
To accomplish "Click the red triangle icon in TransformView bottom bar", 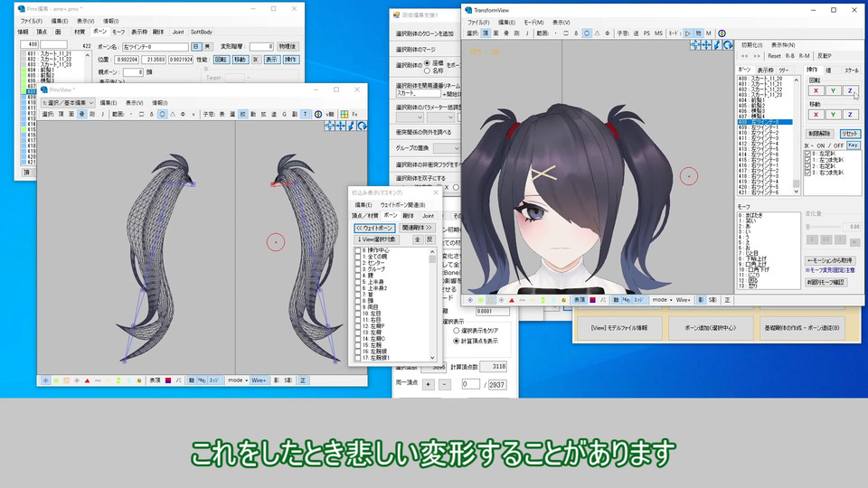I will (512, 300).
